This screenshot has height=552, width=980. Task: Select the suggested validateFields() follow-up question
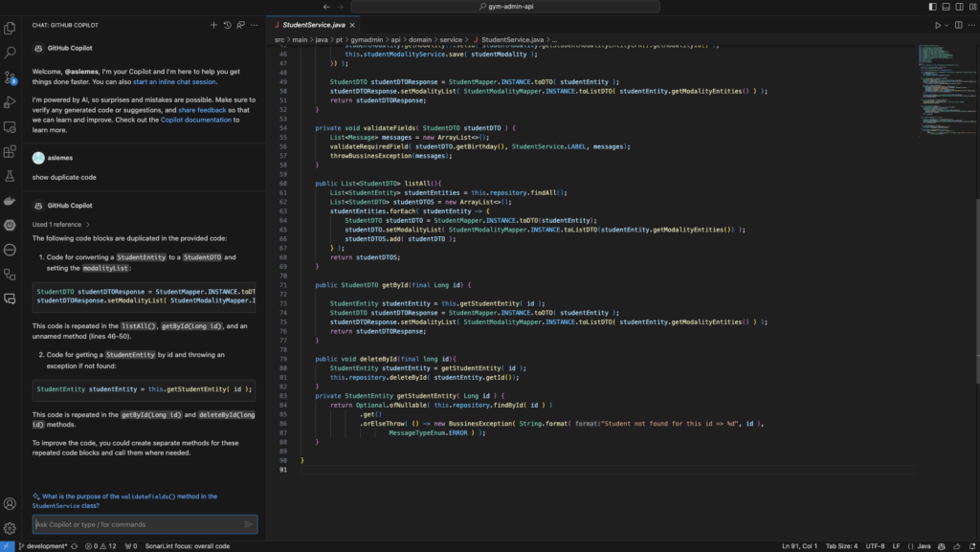pyautogui.click(x=125, y=501)
